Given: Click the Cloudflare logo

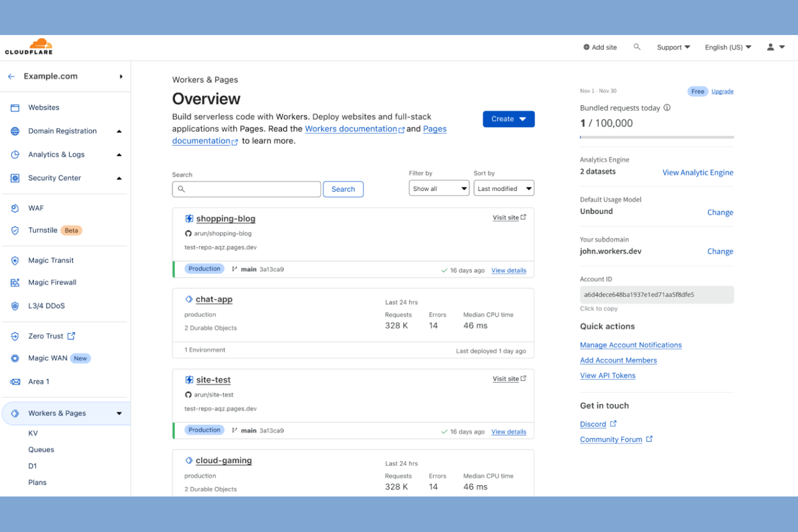Looking at the screenshot, I should [28, 46].
